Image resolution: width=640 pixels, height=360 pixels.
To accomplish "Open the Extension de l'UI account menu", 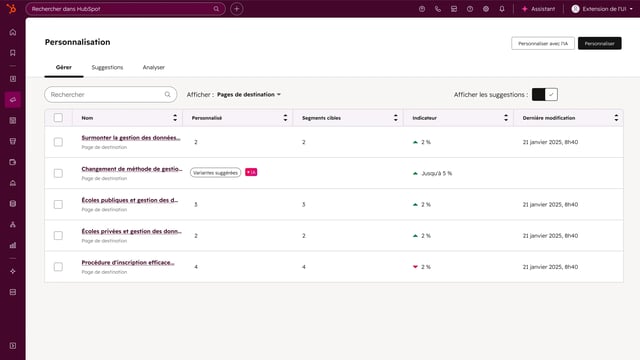I will pos(602,9).
